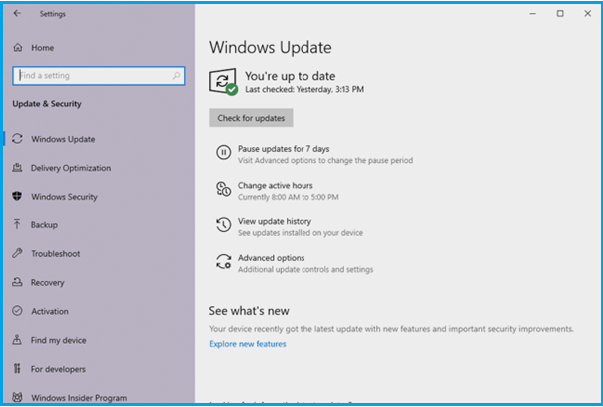Open Windows Insider Program settings
The height and width of the screenshot is (407, 603).
coord(79,398)
